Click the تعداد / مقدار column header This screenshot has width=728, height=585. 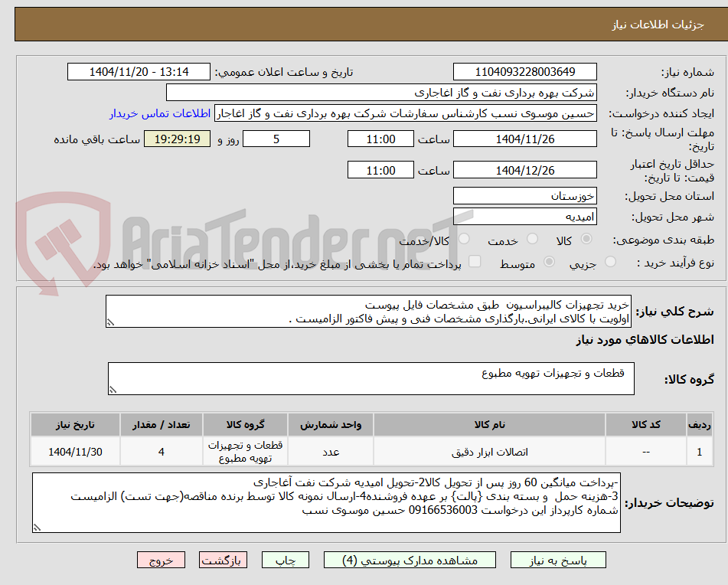[x=161, y=425]
